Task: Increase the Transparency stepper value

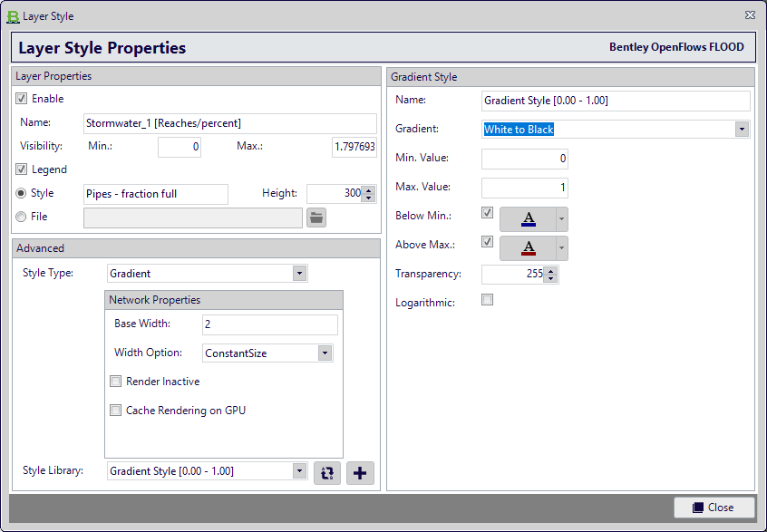Action: click(551, 271)
